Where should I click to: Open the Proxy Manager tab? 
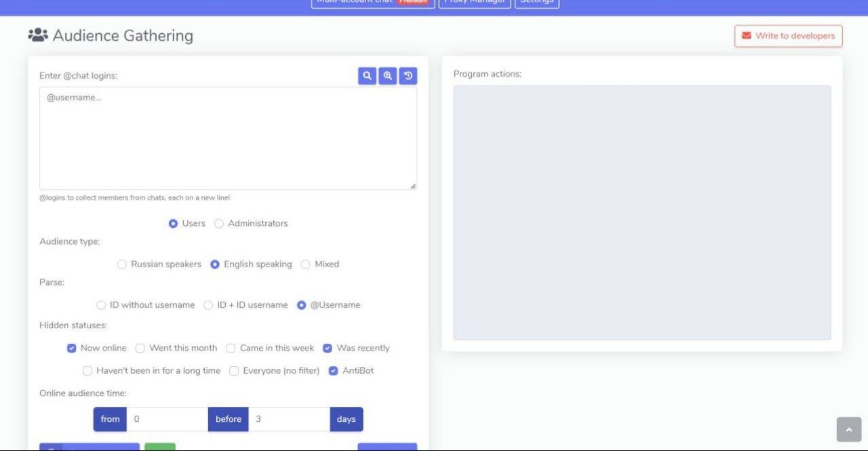[x=474, y=2]
